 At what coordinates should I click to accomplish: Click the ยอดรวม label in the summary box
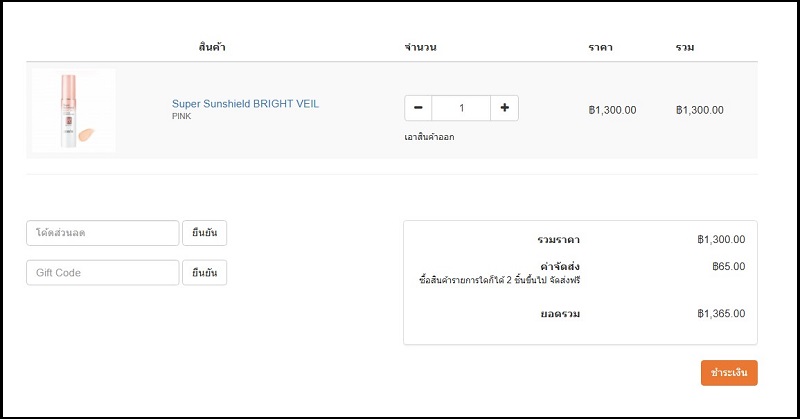[x=558, y=314]
